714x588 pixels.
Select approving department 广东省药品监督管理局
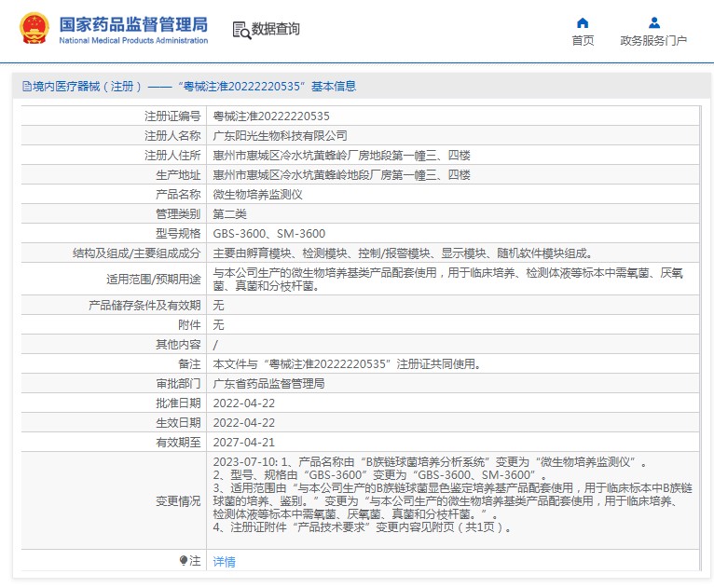click(268, 384)
